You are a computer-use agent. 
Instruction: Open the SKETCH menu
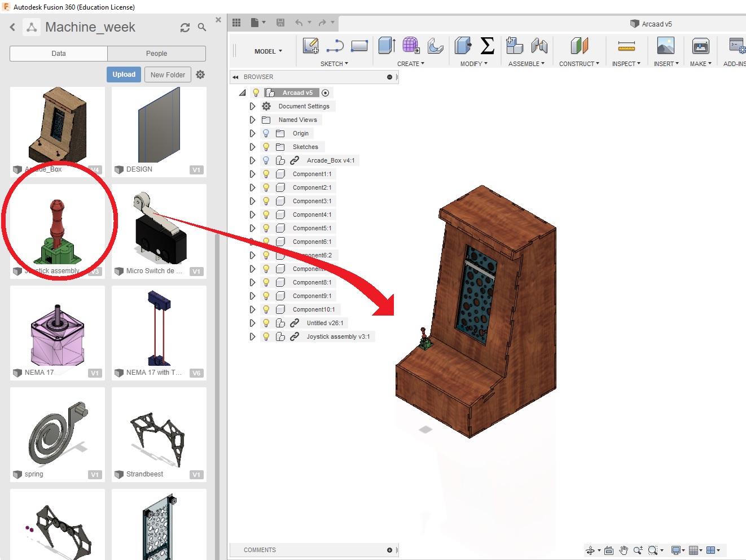pyautogui.click(x=335, y=64)
